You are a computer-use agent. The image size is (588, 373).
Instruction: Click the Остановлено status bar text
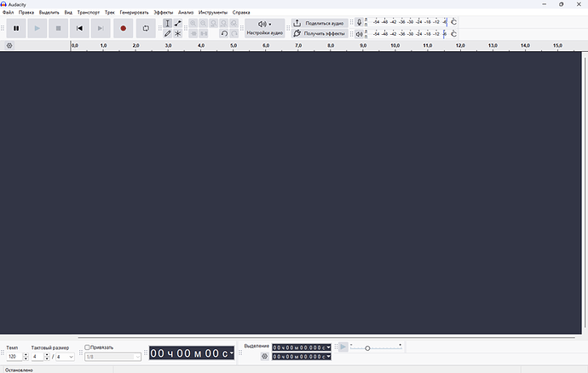(x=19, y=370)
